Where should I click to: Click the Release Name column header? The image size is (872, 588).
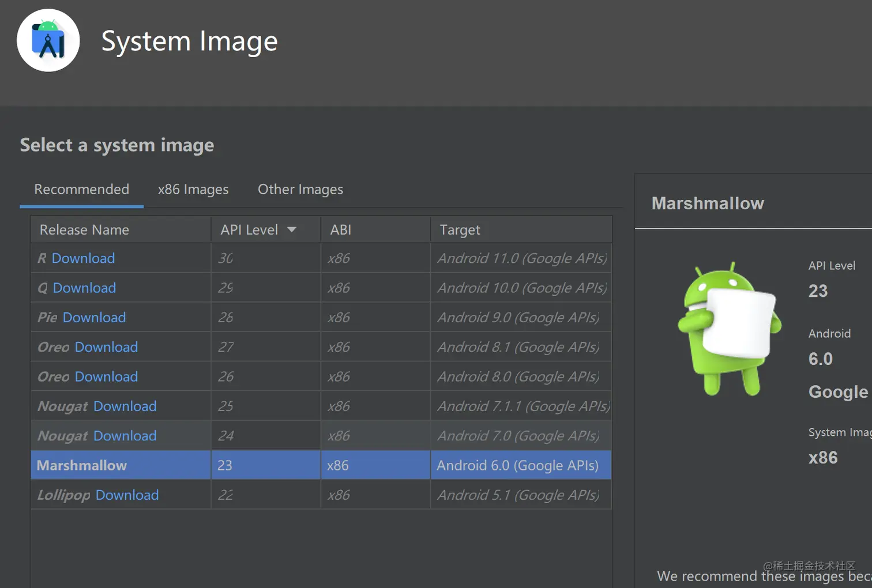pyautogui.click(x=84, y=230)
